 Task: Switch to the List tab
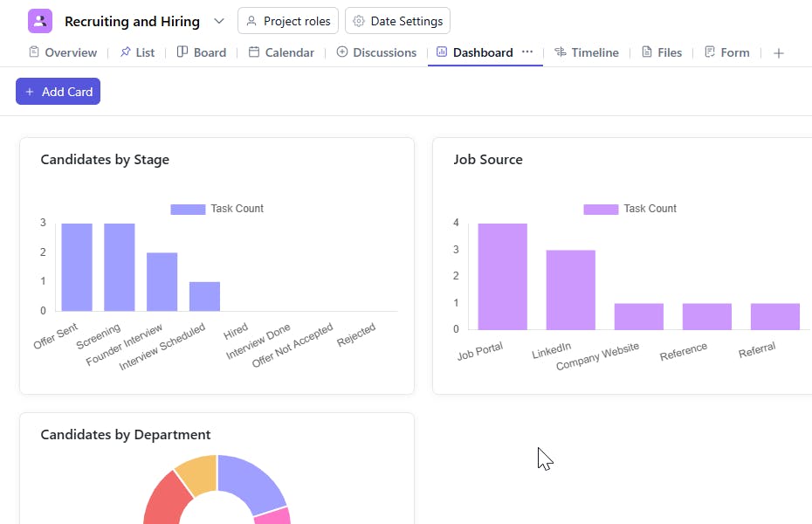(x=137, y=52)
